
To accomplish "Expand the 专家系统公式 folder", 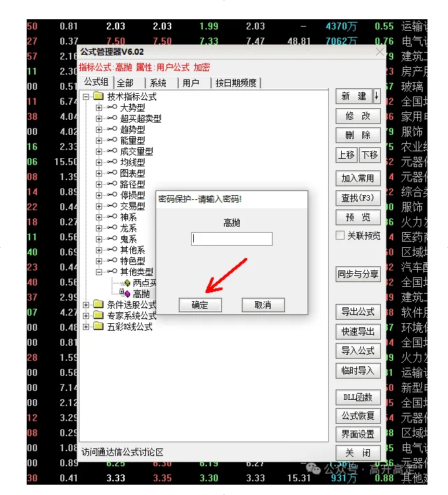I will point(86,316).
